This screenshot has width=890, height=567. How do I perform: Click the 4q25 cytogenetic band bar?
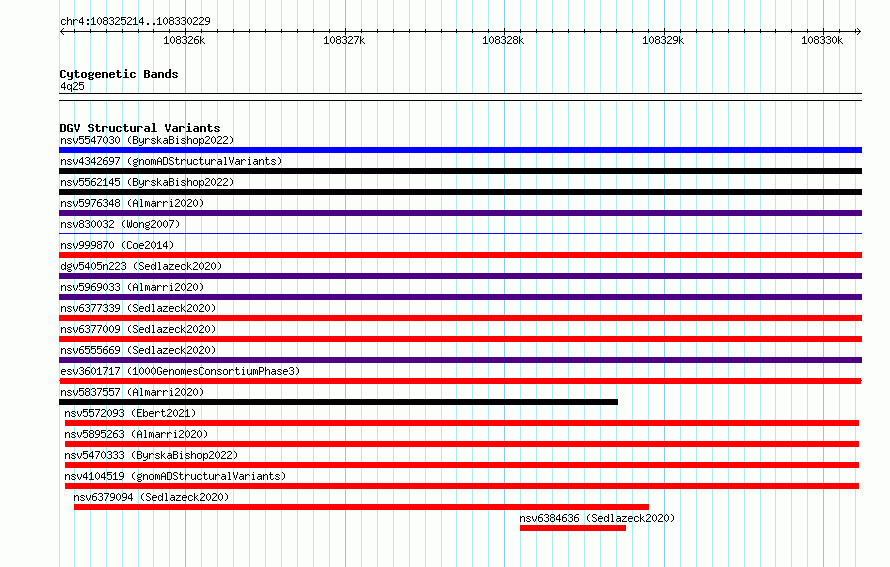(x=460, y=97)
